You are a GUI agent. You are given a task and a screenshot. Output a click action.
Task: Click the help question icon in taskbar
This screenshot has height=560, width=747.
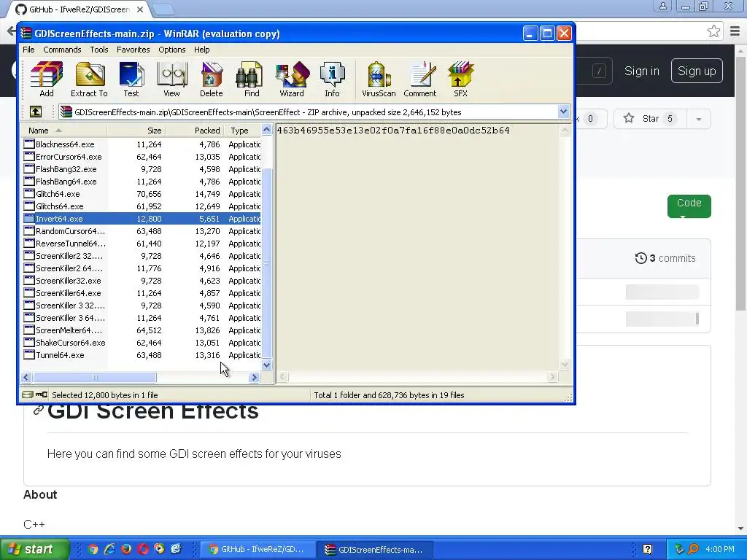pos(648,549)
